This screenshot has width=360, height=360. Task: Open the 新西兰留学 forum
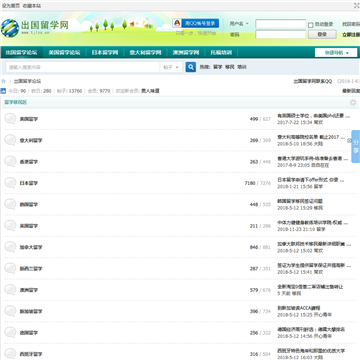31,269
